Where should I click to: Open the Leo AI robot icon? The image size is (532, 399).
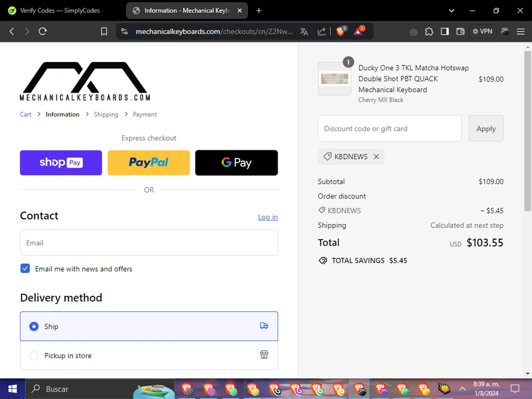pos(414,32)
